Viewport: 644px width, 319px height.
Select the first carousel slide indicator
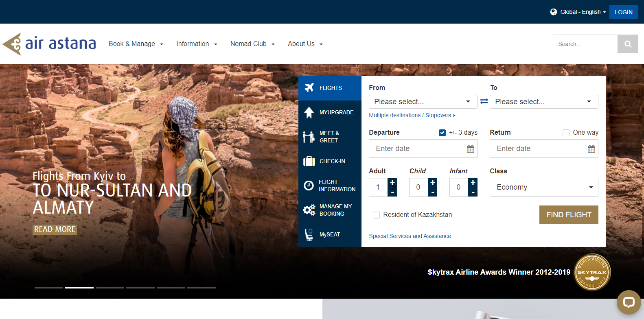pyautogui.click(x=49, y=288)
